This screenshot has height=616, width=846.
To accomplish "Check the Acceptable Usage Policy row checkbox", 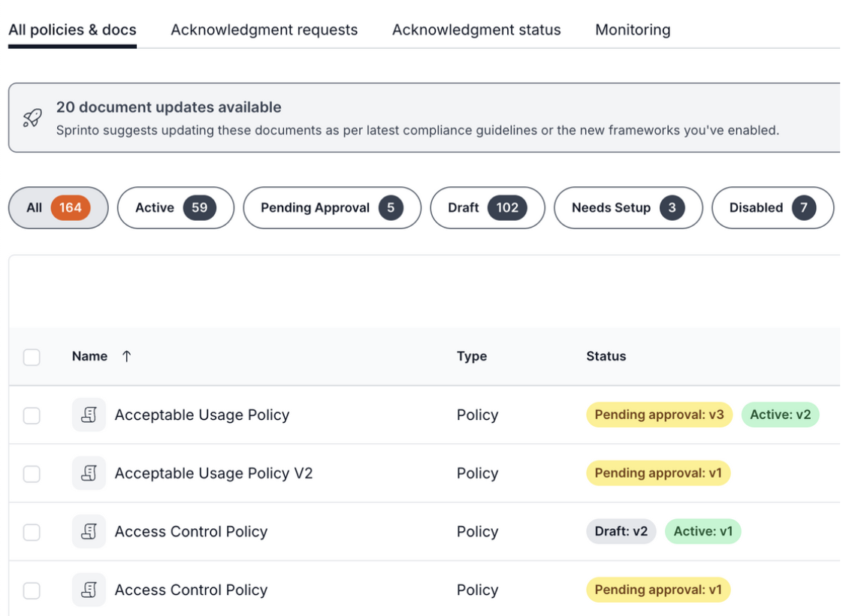I will (32, 415).
